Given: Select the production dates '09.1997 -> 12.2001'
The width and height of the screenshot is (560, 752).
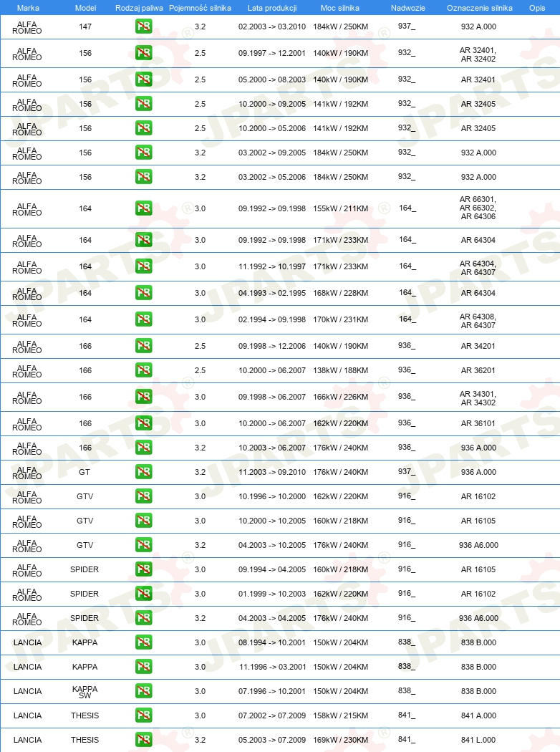Looking at the screenshot, I should point(272,53).
